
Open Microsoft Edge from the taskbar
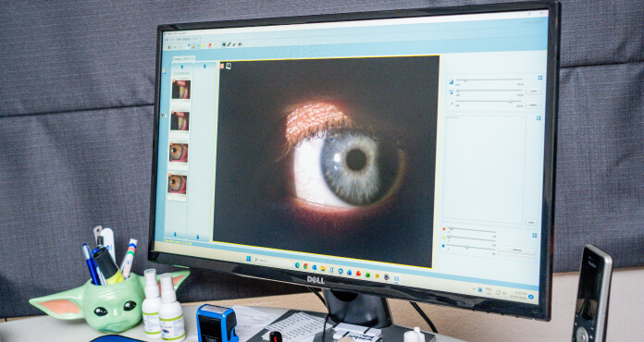coord(297,265)
